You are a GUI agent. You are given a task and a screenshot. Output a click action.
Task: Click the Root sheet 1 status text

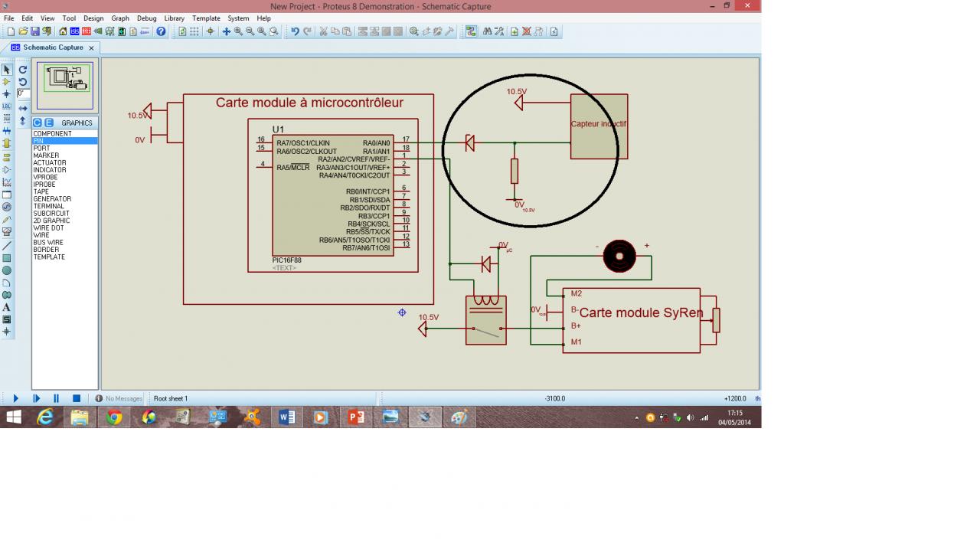tap(171, 398)
